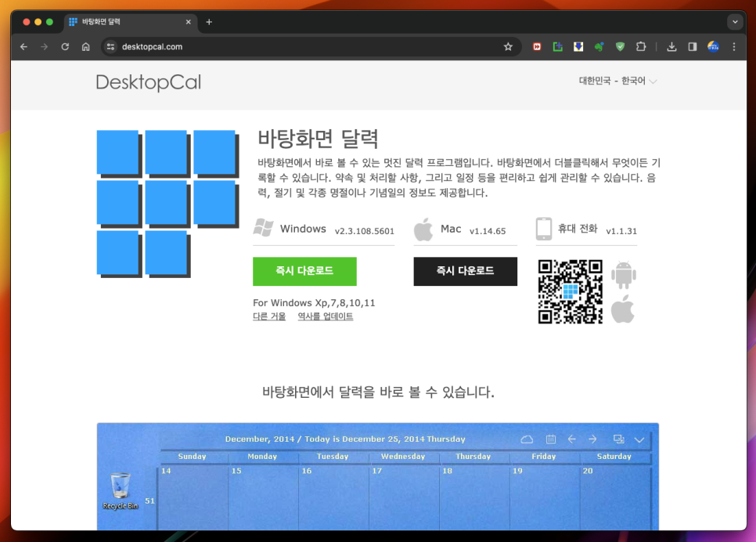Click the DesktopCal site logo
Screen dimensions: 756x542
coord(149,82)
